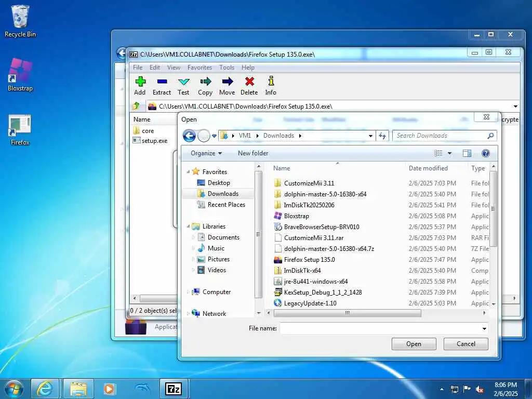
Task: Go up one folder level in 7-Zip
Action: tap(137, 106)
